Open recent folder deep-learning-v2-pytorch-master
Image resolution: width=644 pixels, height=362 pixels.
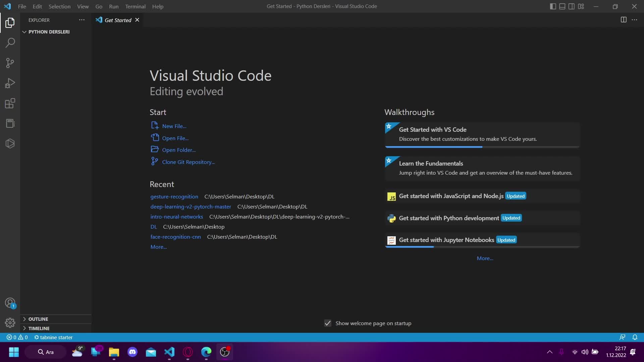(191, 207)
